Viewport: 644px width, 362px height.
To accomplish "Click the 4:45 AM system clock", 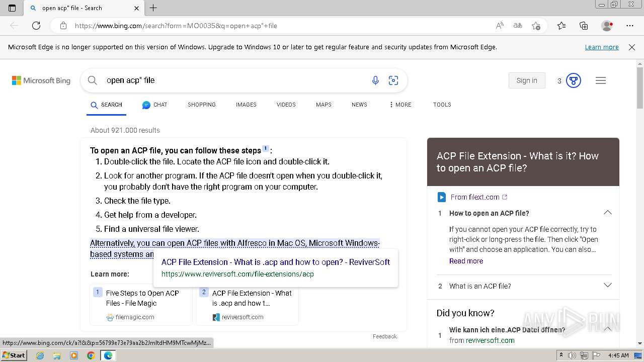I will pyautogui.click(x=618, y=355).
